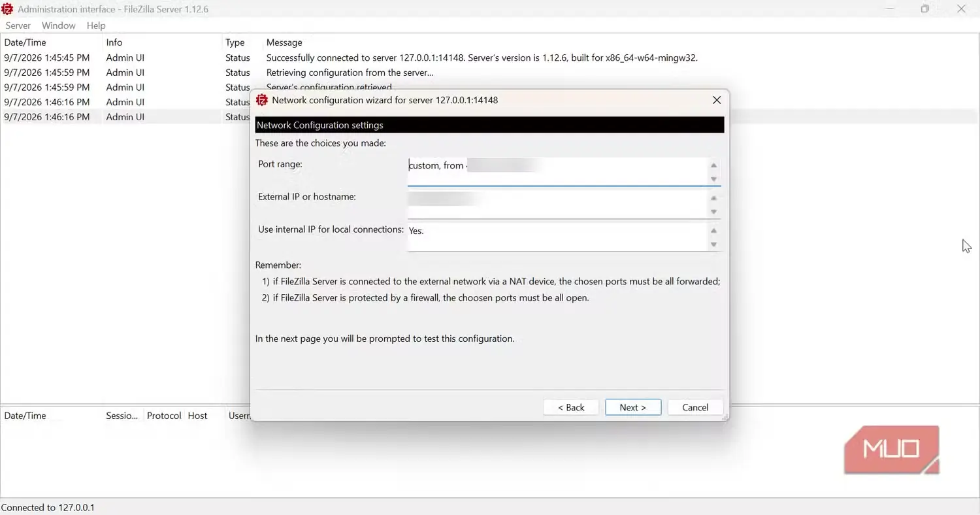
Task: Close the network configuration wizard dialog
Action: pos(717,100)
